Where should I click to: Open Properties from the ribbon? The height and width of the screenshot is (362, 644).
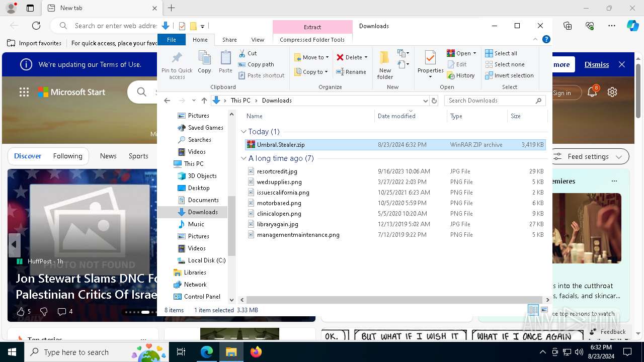430,65
